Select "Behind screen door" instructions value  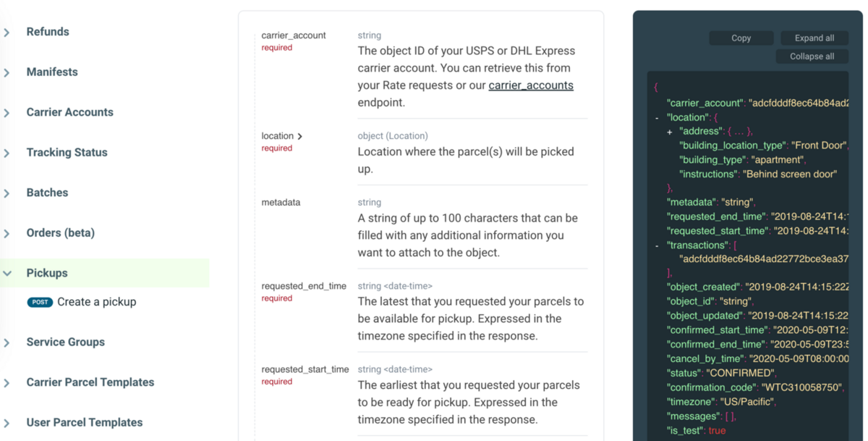tap(790, 175)
